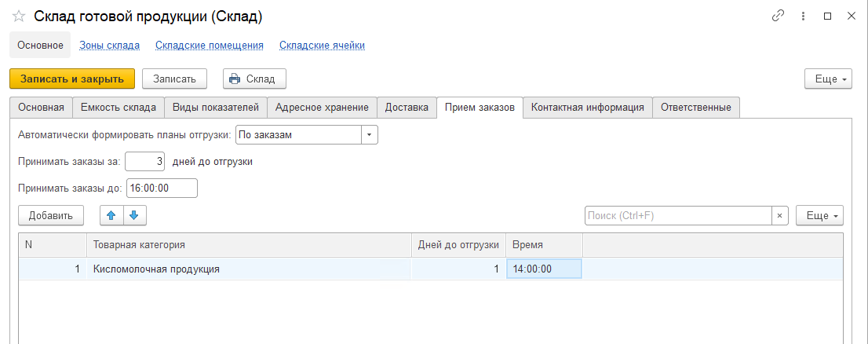Clear search field with X icon
The height and width of the screenshot is (344, 868).
(779, 215)
